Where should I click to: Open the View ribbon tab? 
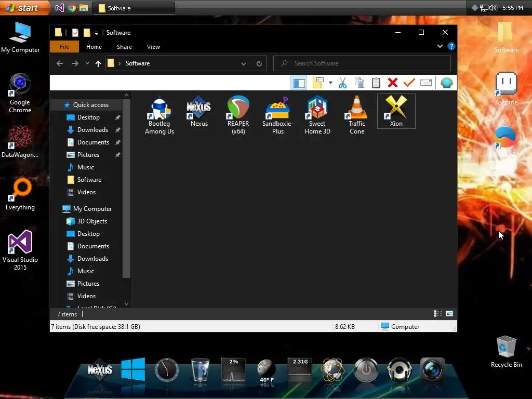pyautogui.click(x=153, y=47)
